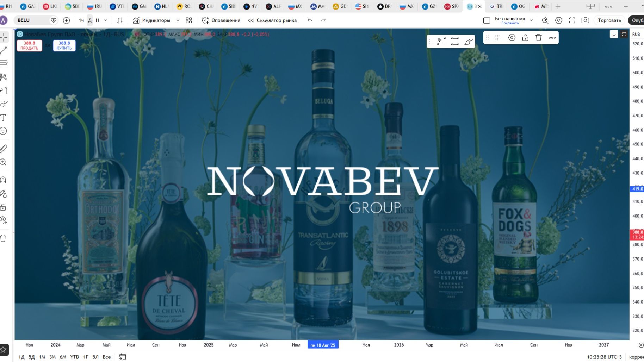Select the ruler measure tool
The image size is (644, 362).
(4, 149)
